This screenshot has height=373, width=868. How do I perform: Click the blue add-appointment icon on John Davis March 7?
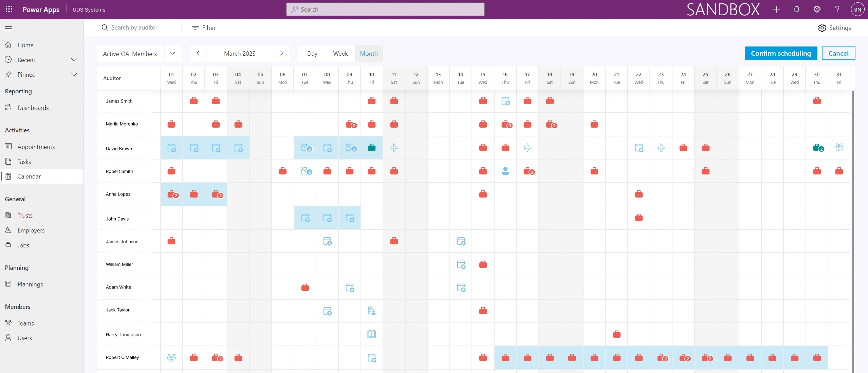[x=305, y=218]
